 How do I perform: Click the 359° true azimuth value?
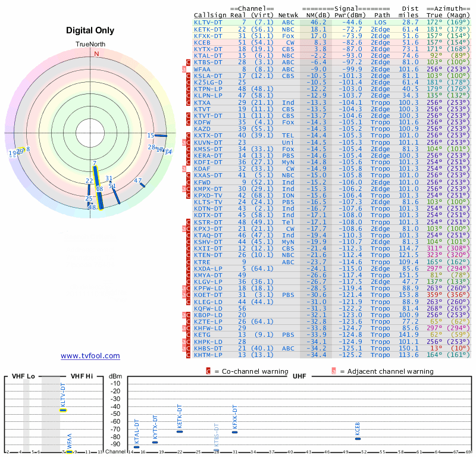coord(434,295)
